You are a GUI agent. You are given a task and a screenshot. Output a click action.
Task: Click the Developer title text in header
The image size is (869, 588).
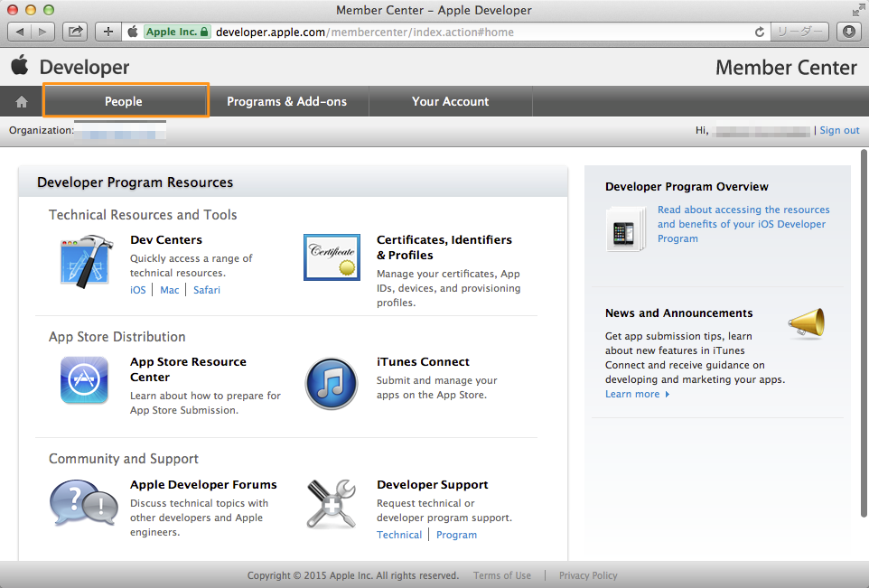point(84,67)
